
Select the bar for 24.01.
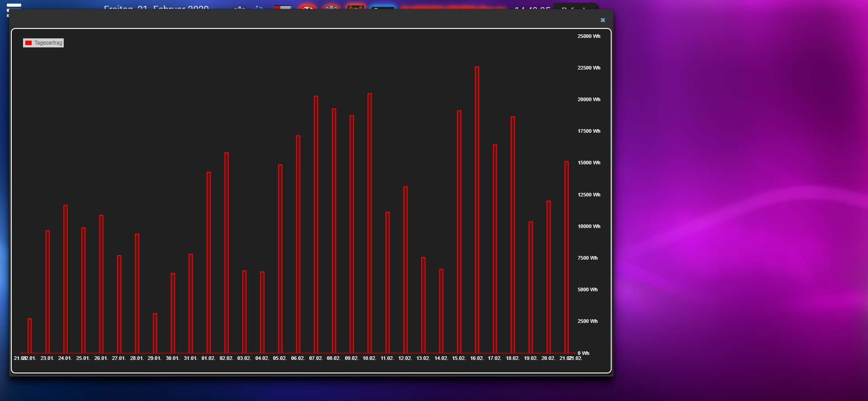pyautogui.click(x=66, y=279)
